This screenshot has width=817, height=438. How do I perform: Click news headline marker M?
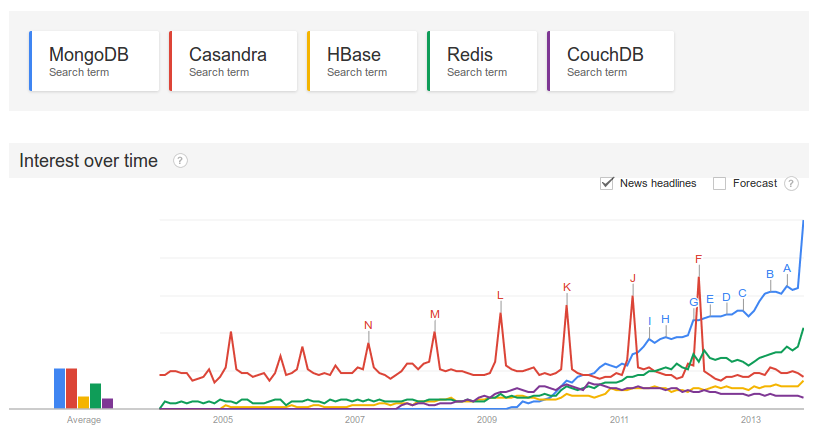click(x=435, y=314)
